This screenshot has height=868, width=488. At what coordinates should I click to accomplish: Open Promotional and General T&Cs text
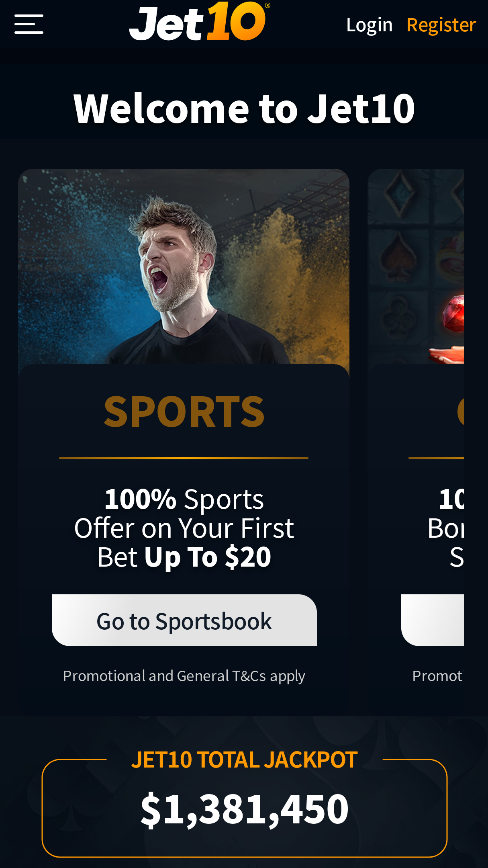[184, 676]
